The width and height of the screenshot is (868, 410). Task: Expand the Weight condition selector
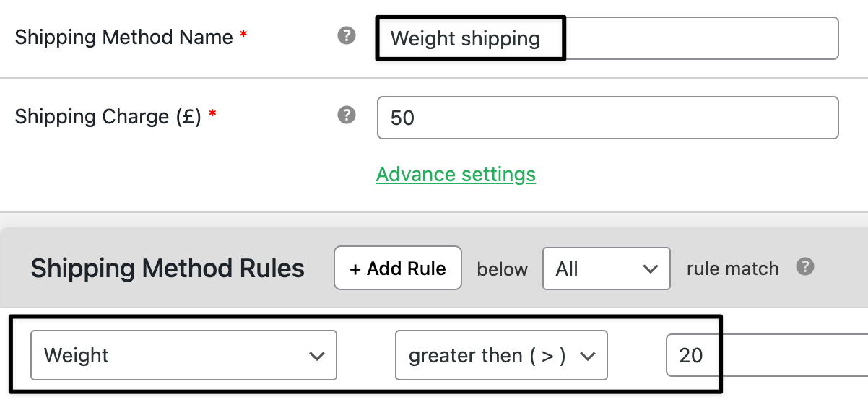click(183, 355)
